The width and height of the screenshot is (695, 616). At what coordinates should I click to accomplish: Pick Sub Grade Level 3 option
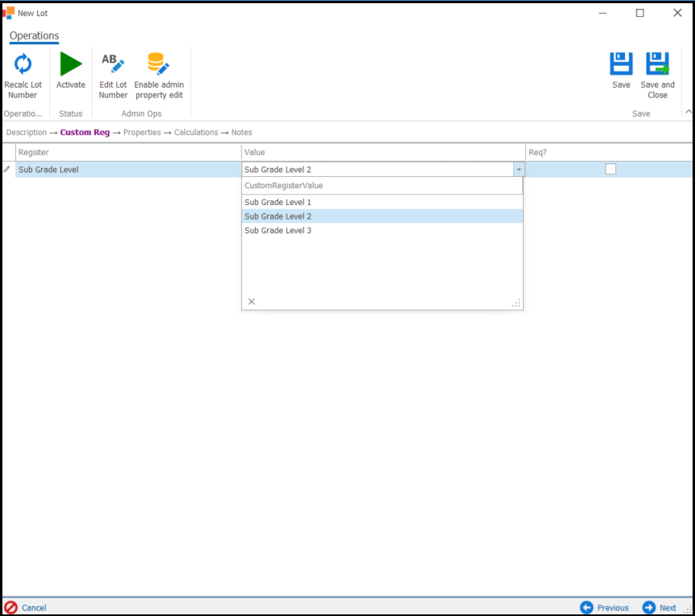382,231
